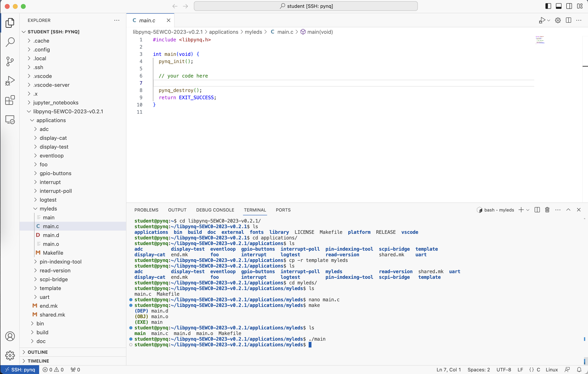Click the editor minimap preview
Viewport: 588px width, 374px height.
point(540,40)
